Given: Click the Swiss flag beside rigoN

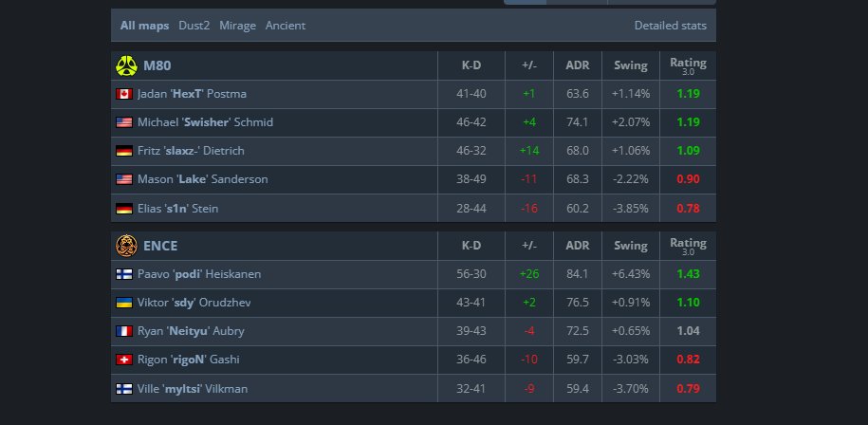Looking at the screenshot, I should click(123, 360).
